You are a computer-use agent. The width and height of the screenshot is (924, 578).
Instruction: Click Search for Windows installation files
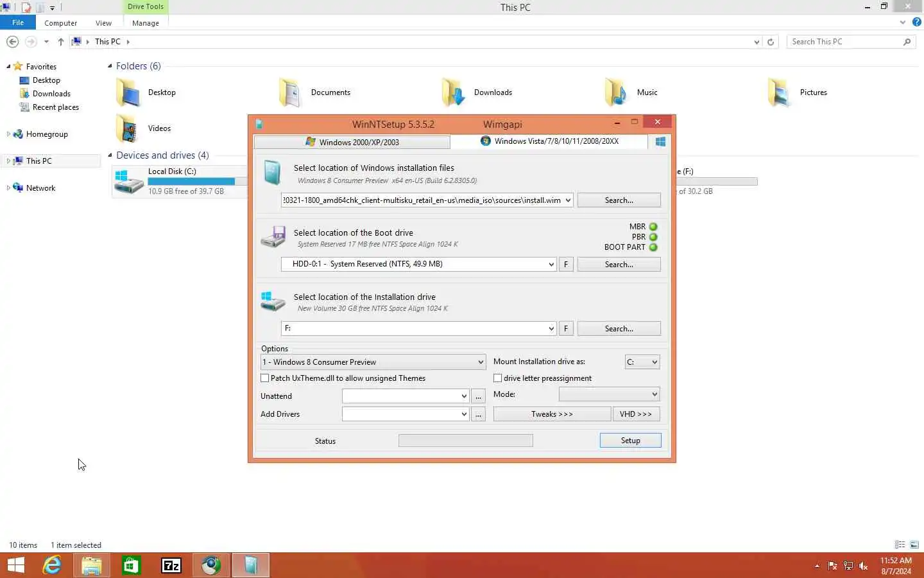pyautogui.click(x=619, y=200)
